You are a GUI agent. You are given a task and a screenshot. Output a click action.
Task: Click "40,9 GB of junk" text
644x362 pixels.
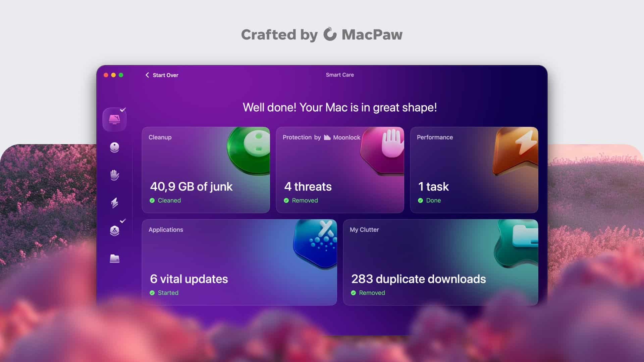(x=191, y=187)
